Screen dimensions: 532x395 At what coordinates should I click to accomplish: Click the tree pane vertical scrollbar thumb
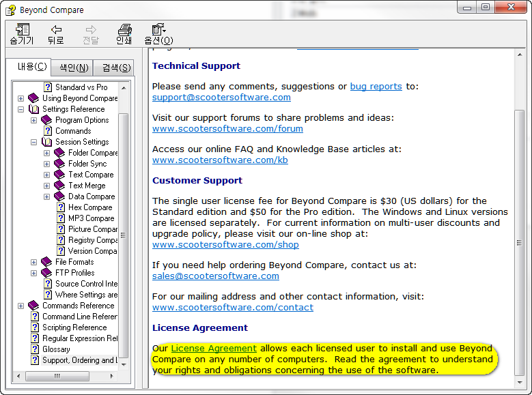[124, 235]
